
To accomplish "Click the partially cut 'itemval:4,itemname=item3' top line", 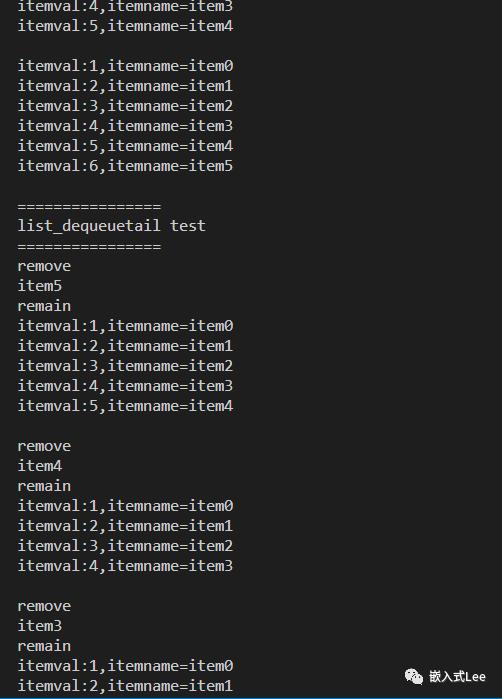I will 125,6.
